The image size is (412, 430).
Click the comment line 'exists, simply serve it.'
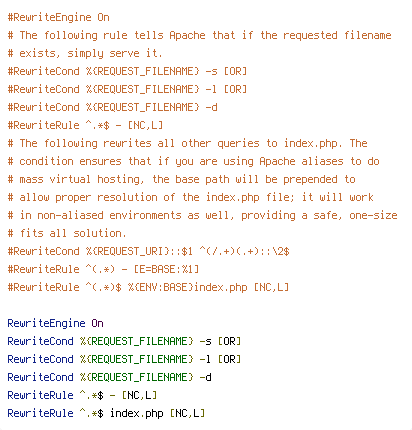click(85, 53)
